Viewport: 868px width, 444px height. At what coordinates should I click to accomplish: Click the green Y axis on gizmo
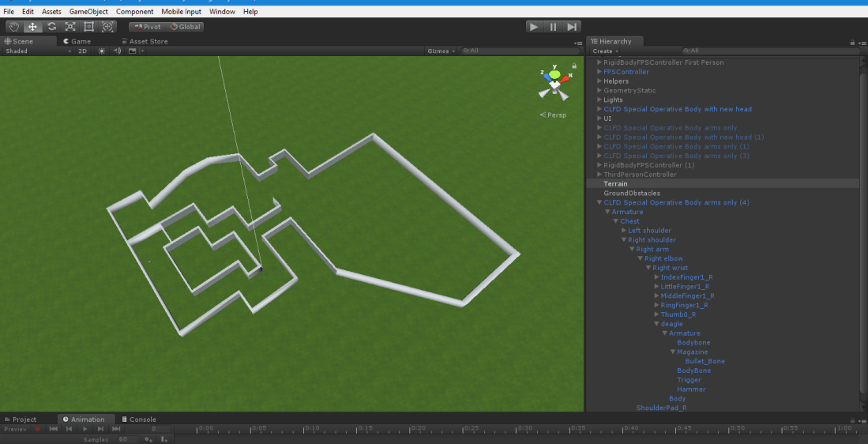[x=554, y=74]
